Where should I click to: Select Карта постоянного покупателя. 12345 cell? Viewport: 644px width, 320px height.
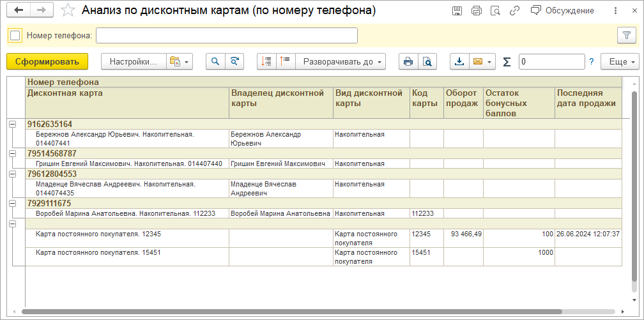127,239
